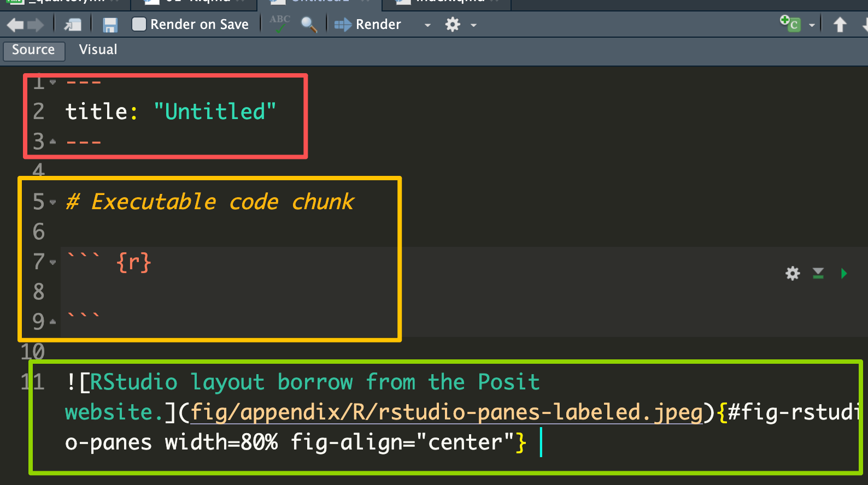The width and height of the screenshot is (868, 485).
Task: Click the fig-align="center" attribute text
Action: [402, 442]
